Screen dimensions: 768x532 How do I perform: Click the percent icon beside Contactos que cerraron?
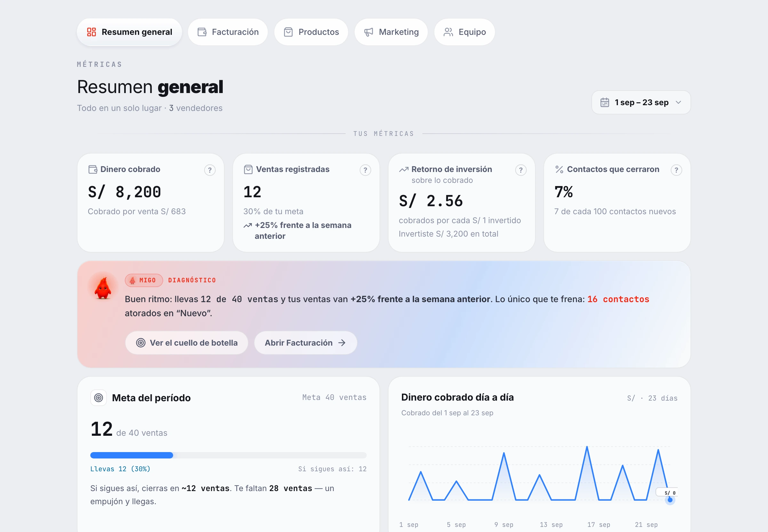click(x=559, y=169)
